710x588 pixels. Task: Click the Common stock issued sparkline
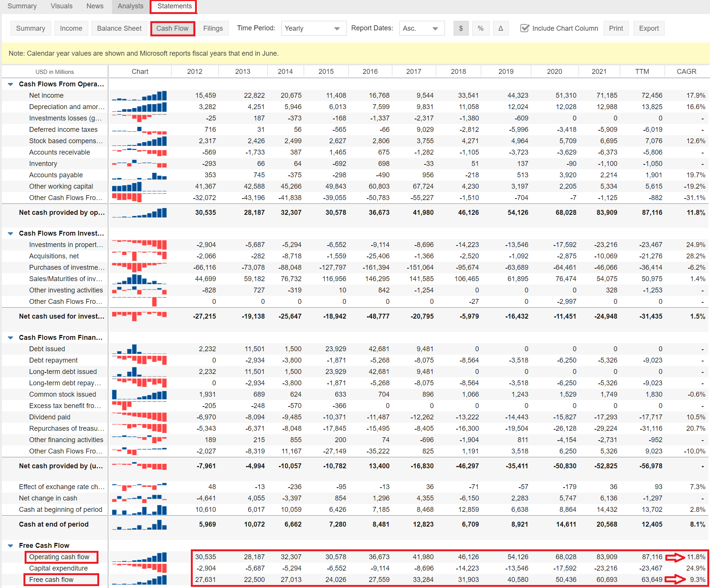coord(139,394)
